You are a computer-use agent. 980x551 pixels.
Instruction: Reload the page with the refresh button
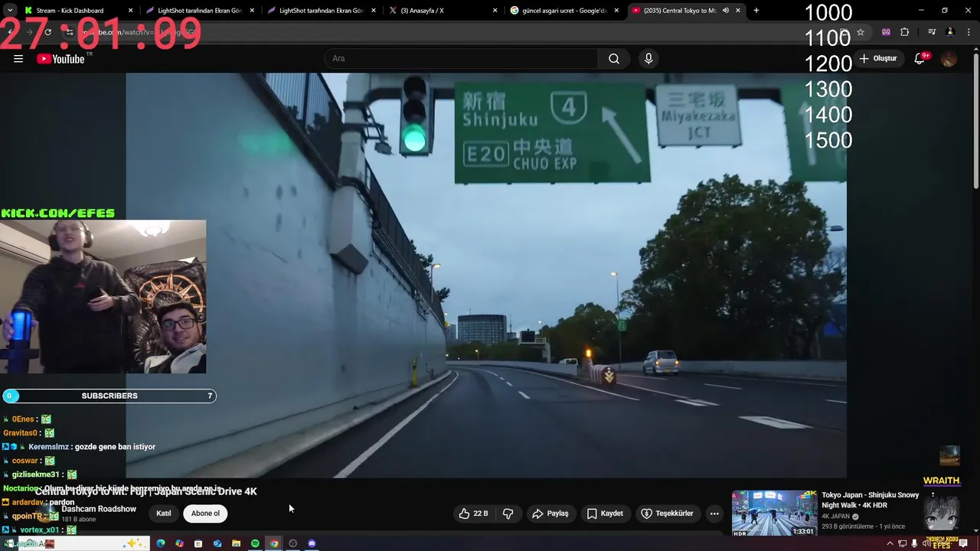point(47,32)
